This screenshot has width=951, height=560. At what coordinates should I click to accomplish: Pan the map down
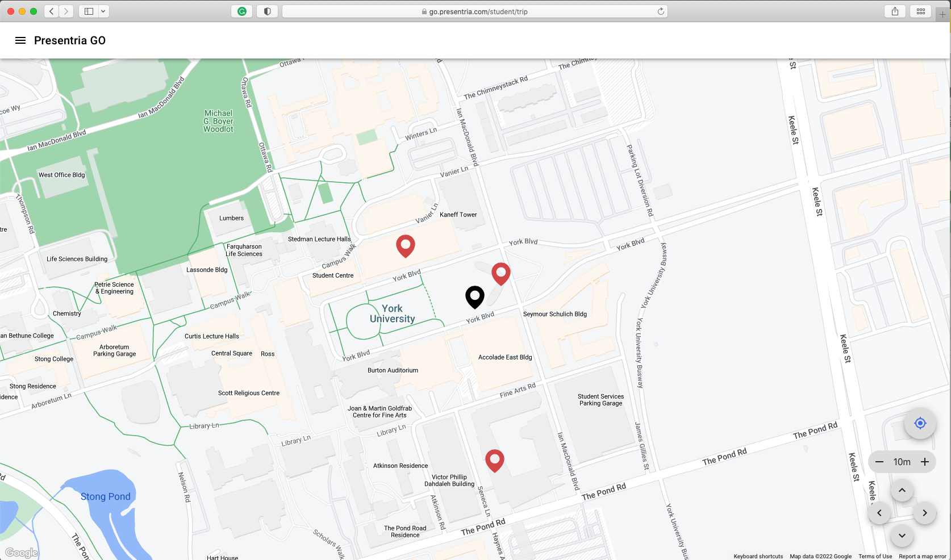coord(902,536)
